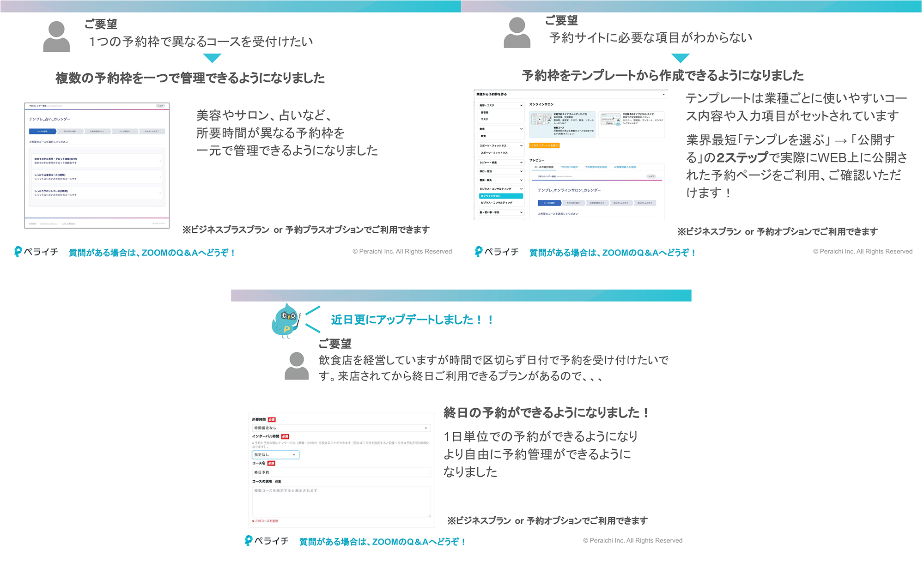Close the 業種から予約枠を作る dialog

click(664, 94)
